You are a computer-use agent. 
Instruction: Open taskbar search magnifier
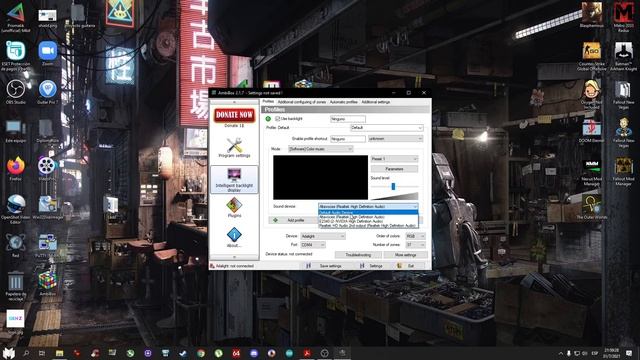coord(26,353)
